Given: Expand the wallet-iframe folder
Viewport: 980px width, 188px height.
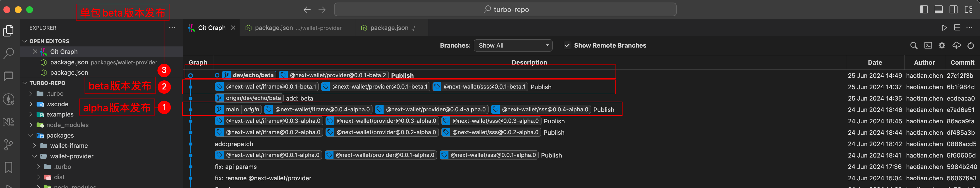Looking at the screenshot, I should (x=35, y=146).
